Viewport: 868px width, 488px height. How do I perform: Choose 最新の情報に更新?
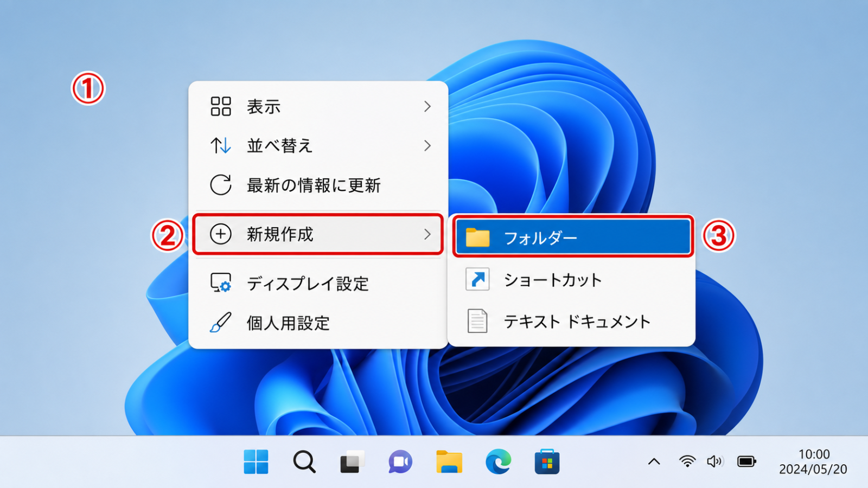pos(318,185)
